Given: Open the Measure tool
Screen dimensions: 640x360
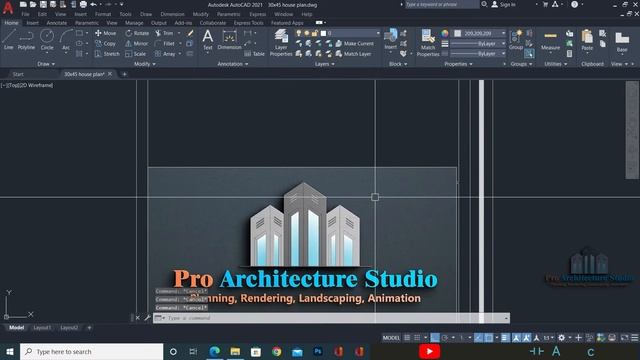Looking at the screenshot, I should (550, 40).
